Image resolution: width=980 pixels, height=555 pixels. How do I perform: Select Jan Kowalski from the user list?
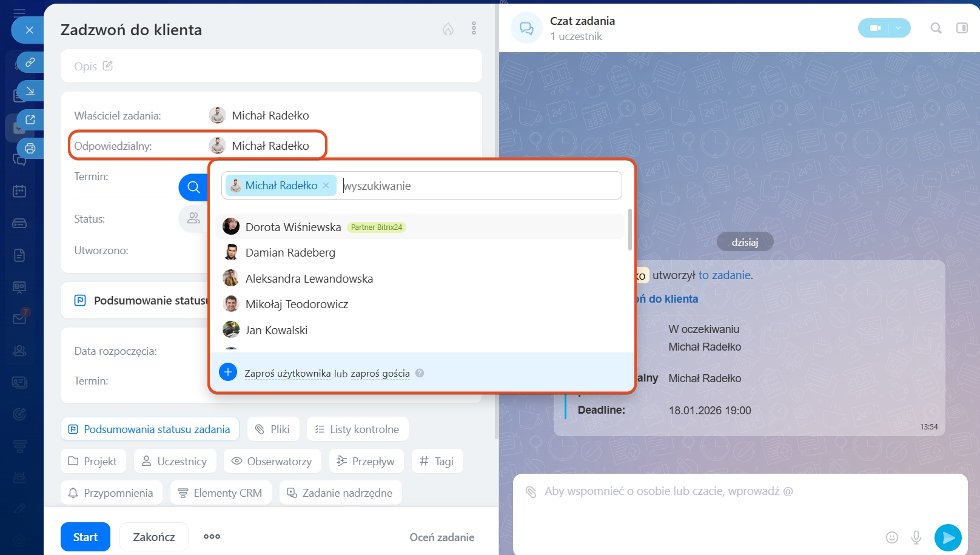420,330
